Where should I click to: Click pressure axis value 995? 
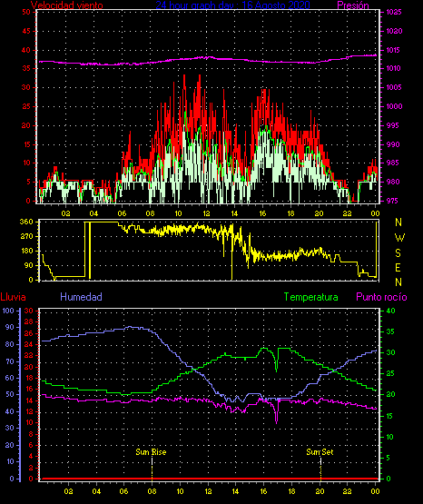[392, 125]
